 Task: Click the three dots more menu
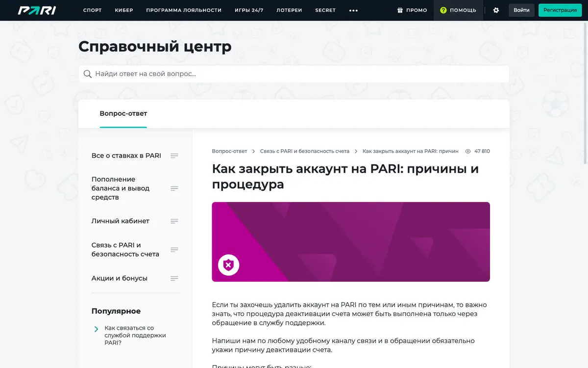(353, 10)
